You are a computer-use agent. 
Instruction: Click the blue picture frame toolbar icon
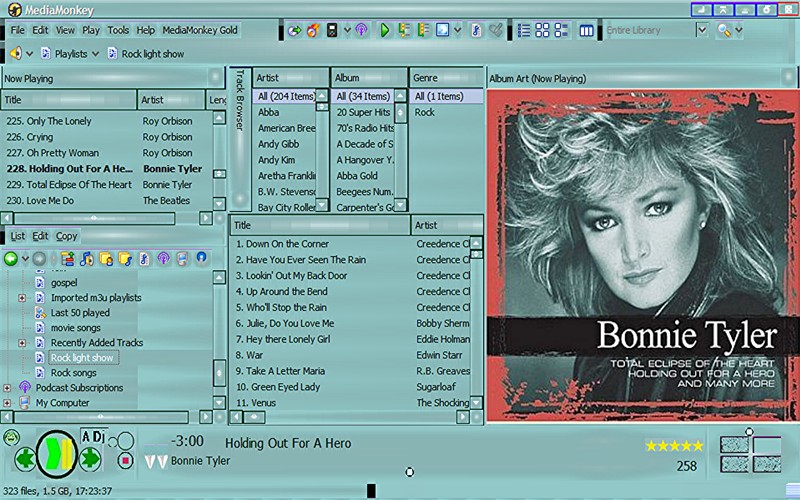point(442,31)
